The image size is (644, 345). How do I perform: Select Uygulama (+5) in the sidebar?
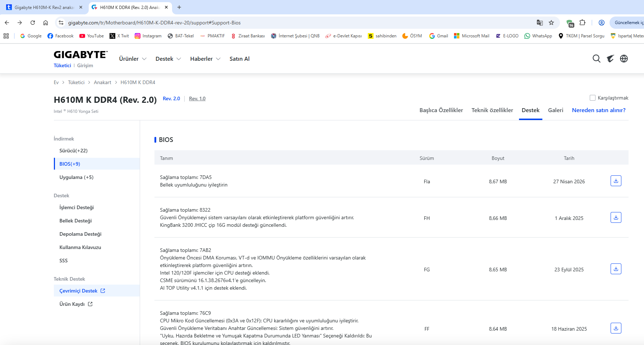pos(76,177)
